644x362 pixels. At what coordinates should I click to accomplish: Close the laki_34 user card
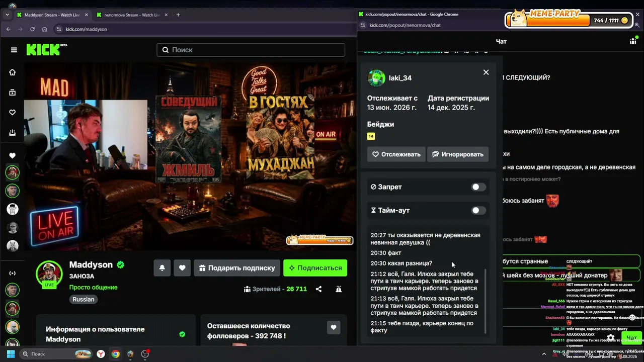[486, 72]
